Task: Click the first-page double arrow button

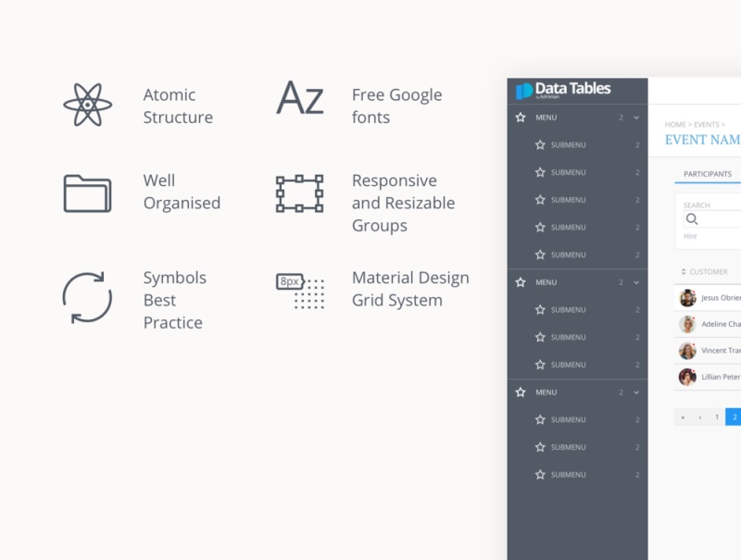Action: pos(683,417)
